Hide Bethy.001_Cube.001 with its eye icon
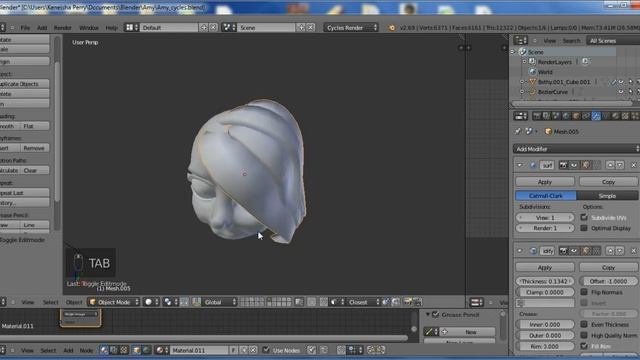 click(621, 82)
